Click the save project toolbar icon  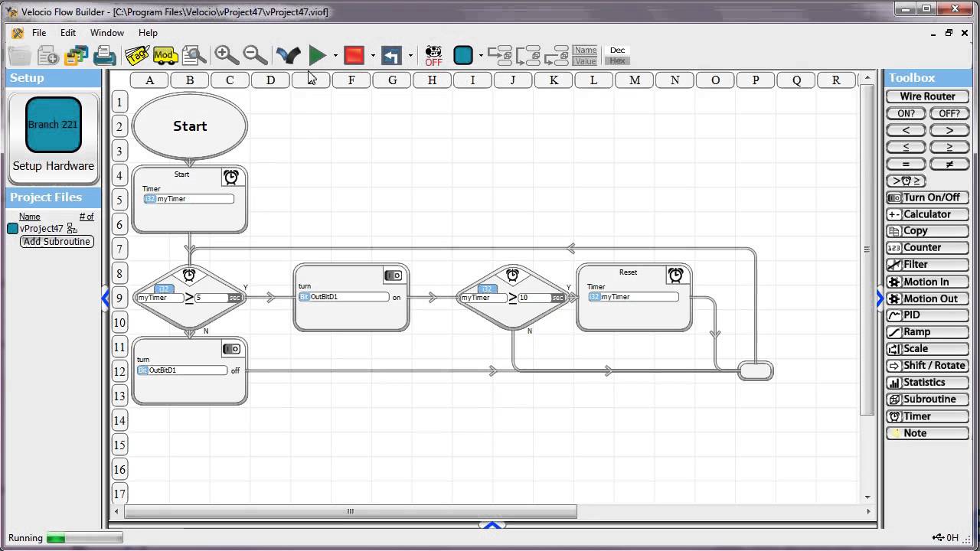coord(76,55)
